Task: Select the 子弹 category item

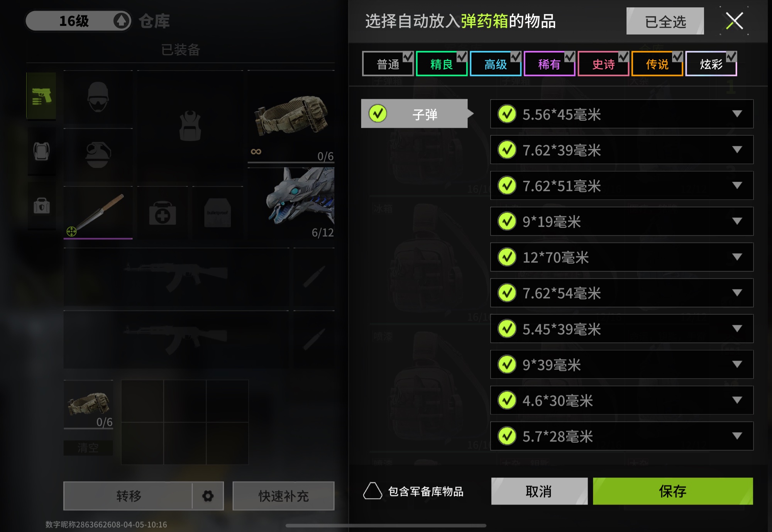Action: (x=415, y=114)
